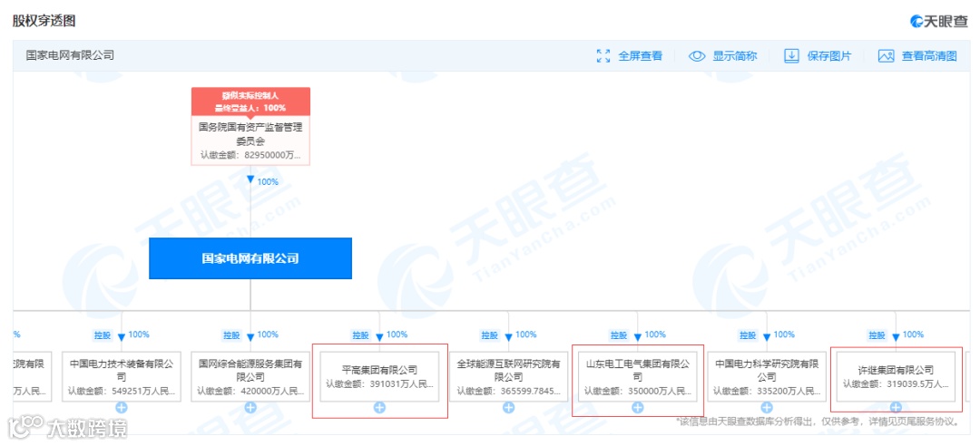The image size is (980, 446).
Task: Expand 全球能源互联网研究院 plus icon
Action: coord(509,408)
